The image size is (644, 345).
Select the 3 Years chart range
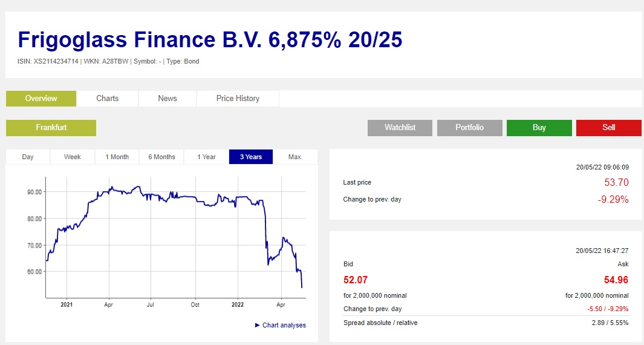[251, 157]
